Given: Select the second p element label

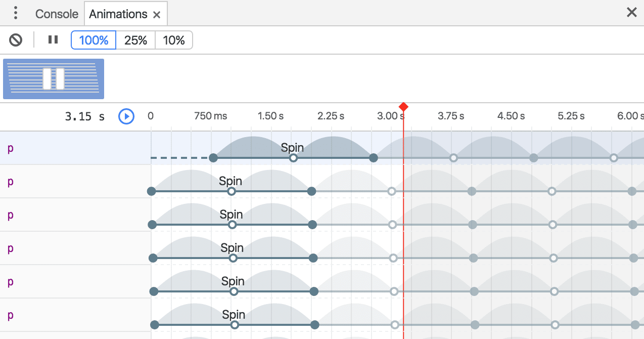Looking at the screenshot, I should [x=10, y=182].
